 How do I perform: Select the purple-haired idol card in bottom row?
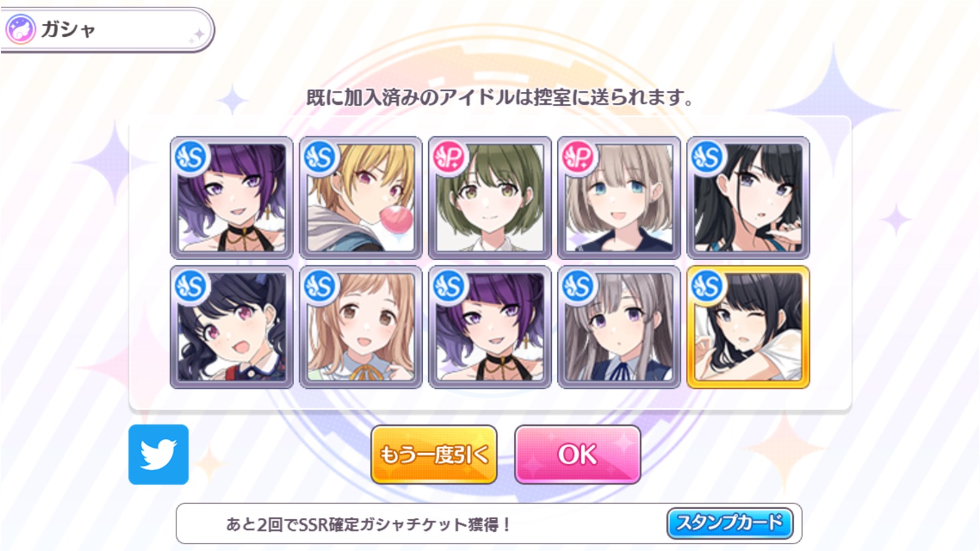[490, 327]
